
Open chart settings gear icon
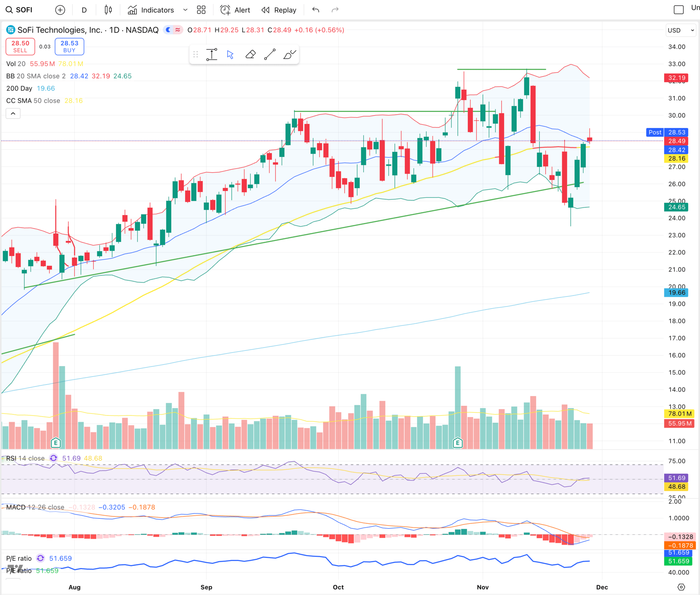pos(681,587)
